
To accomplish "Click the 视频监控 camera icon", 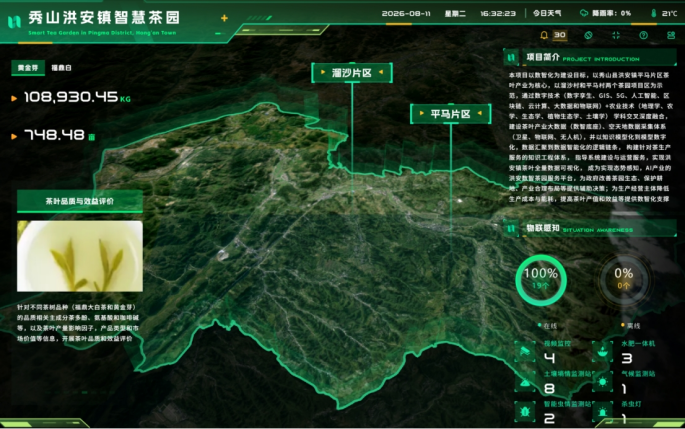I will [x=525, y=351].
